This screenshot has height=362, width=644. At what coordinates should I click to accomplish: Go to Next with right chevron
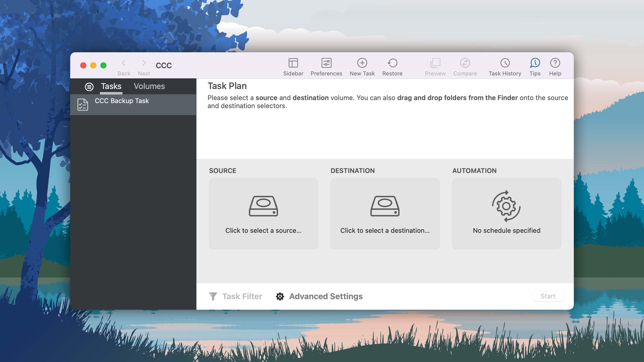[x=144, y=63]
